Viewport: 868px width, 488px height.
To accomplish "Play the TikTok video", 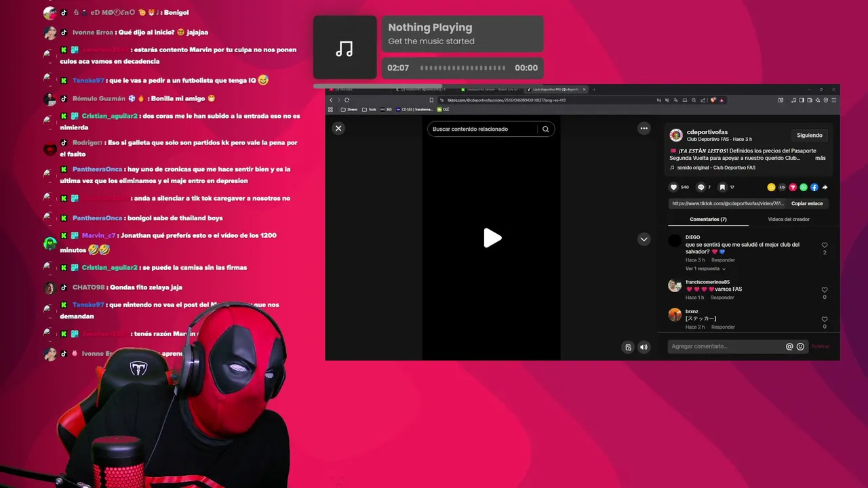I will (492, 238).
